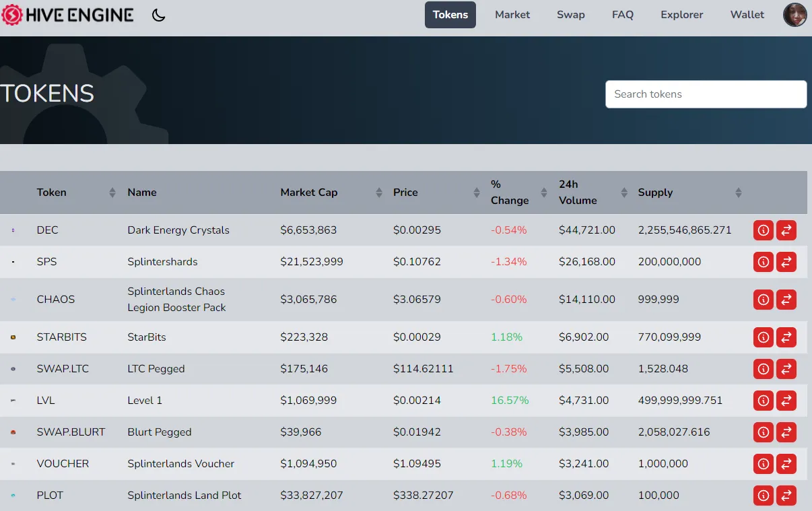Click Splinterlands Chaos Legion Booster Pack name
812x511 pixels.
click(176, 300)
